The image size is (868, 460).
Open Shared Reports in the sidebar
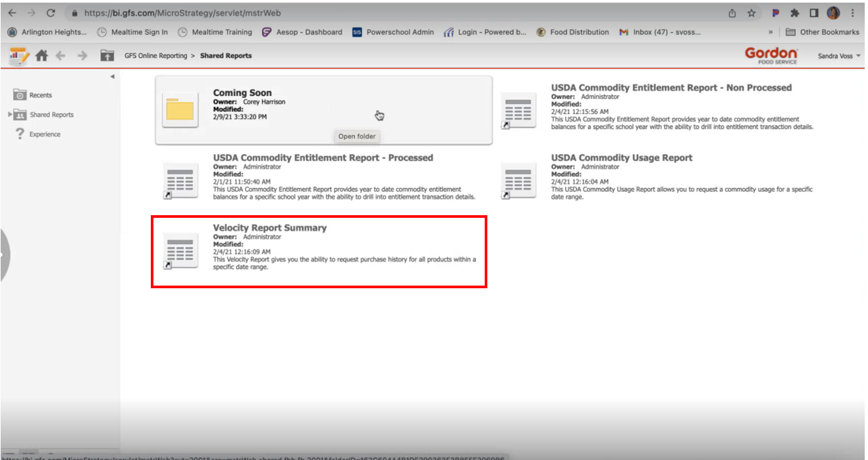tap(43, 115)
